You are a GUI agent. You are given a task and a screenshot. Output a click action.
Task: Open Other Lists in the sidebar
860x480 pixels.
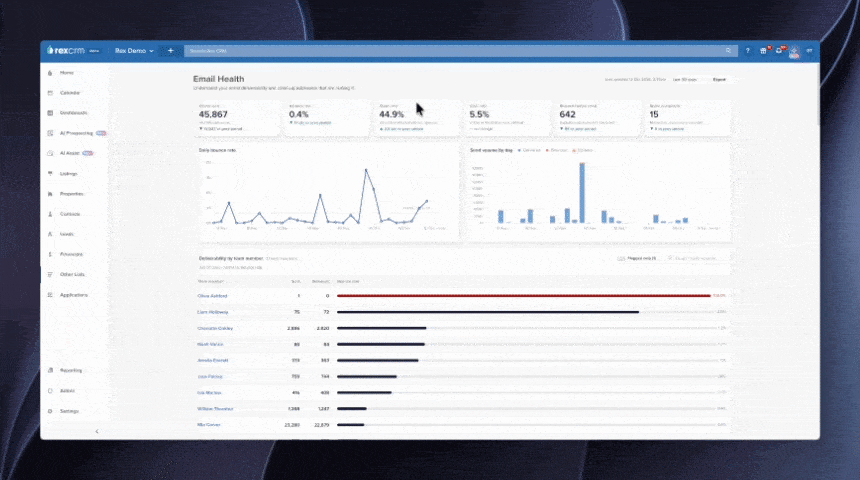pyautogui.click(x=72, y=274)
